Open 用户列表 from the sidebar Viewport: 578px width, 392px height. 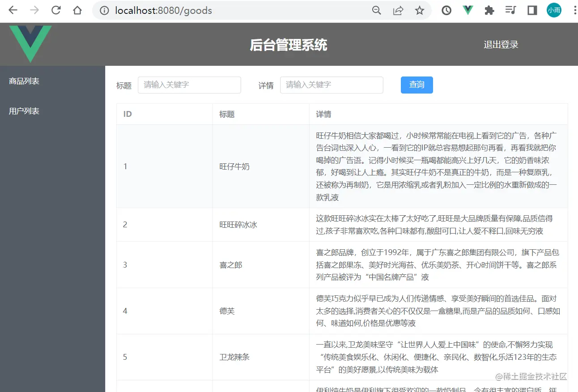[24, 111]
